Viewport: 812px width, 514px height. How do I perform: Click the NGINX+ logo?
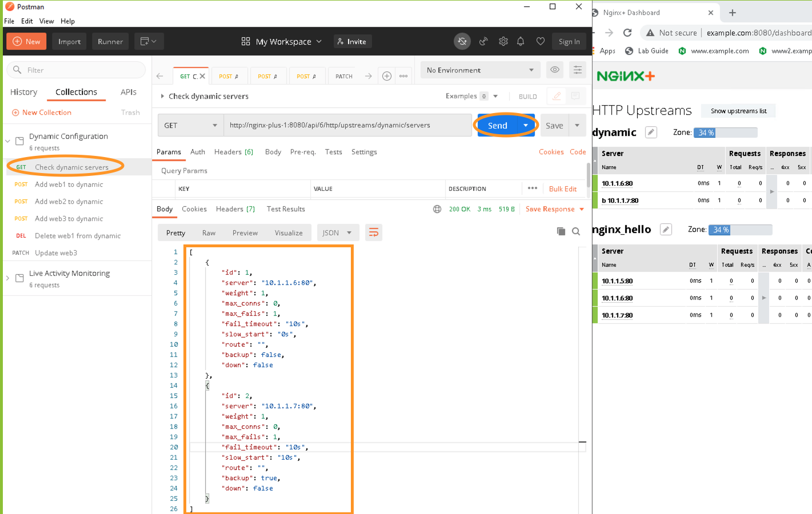pyautogui.click(x=626, y=76)
